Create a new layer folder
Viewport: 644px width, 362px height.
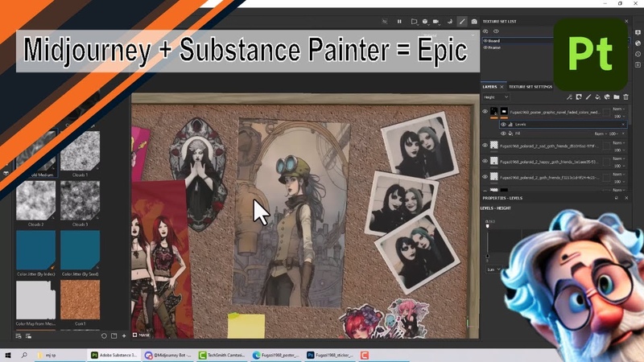[617, 97]
